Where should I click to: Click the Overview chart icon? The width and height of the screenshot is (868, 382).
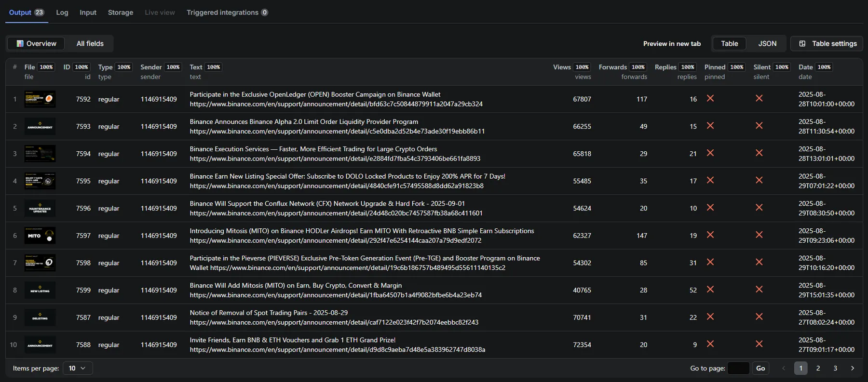[20, 43]
